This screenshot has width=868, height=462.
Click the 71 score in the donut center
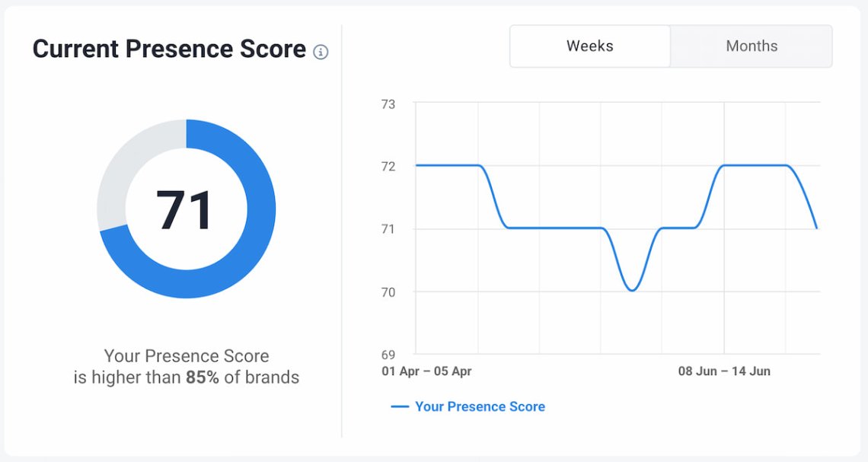click(183, 210)
